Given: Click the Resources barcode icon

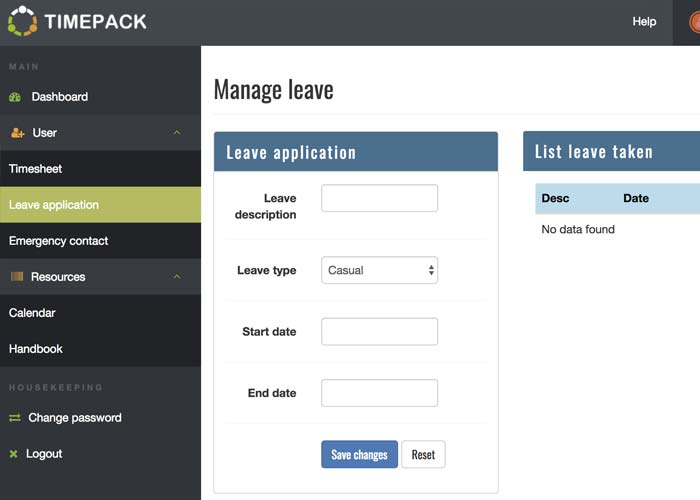Looking at the screenshot, I should pos(17,276).
